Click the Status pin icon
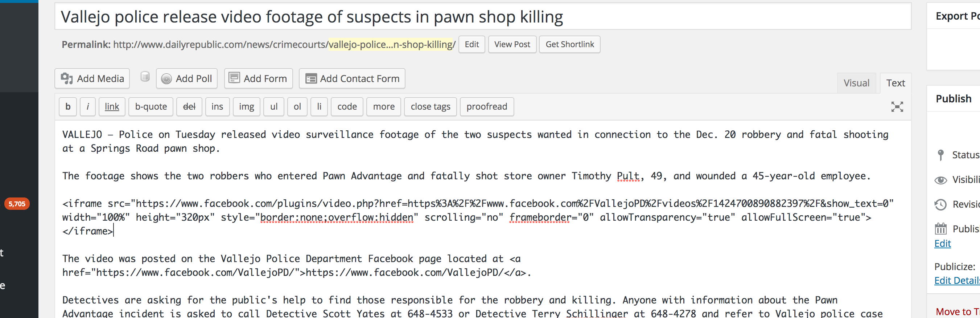 pyautogui.click(x=940, y=155)
